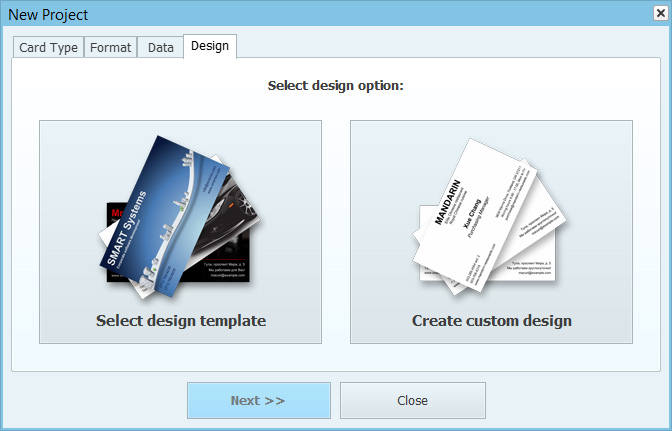Click the blue SMART Systems card image
The width and height of the screenshot is (672, 431).
[165, 216]
